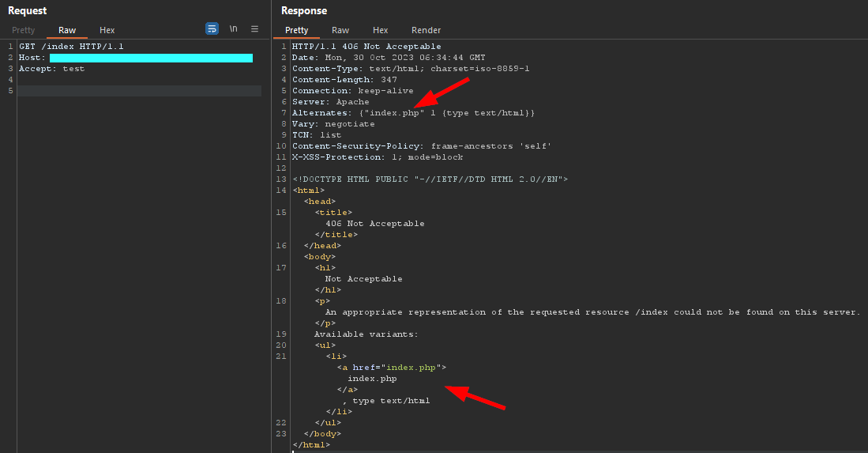Select Response Pretty tab
Viewport: 868px width, 453px height.
tap(297, 30)
